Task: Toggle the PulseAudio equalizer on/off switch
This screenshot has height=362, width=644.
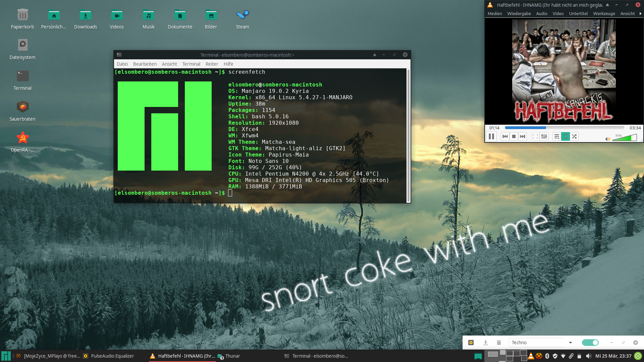Action: tap(590, 343)
